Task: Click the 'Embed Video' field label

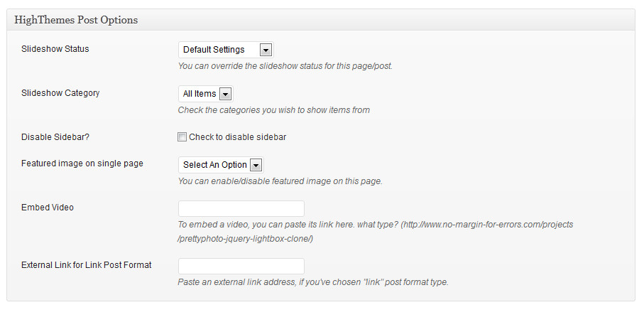Action: [48, 208]
